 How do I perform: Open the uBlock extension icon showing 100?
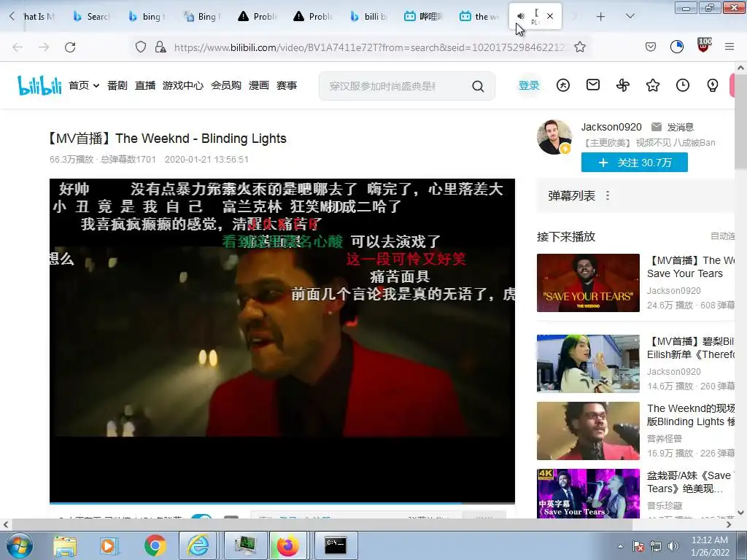(704, 46)
